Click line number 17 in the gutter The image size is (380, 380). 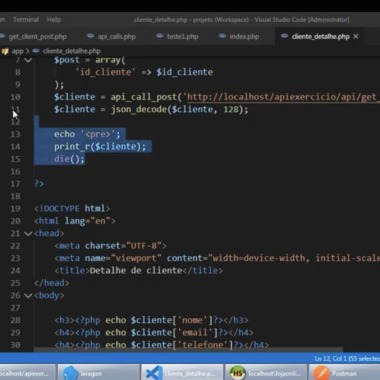pyautogui.click(x=15, y=184)
